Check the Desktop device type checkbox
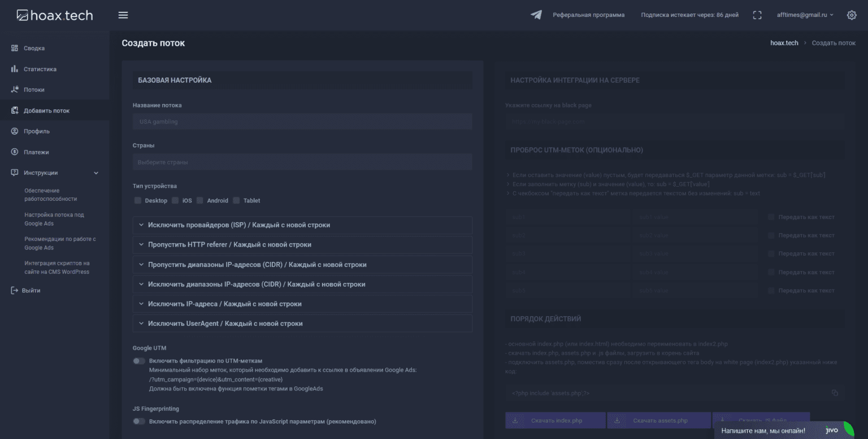 (138, 200)
